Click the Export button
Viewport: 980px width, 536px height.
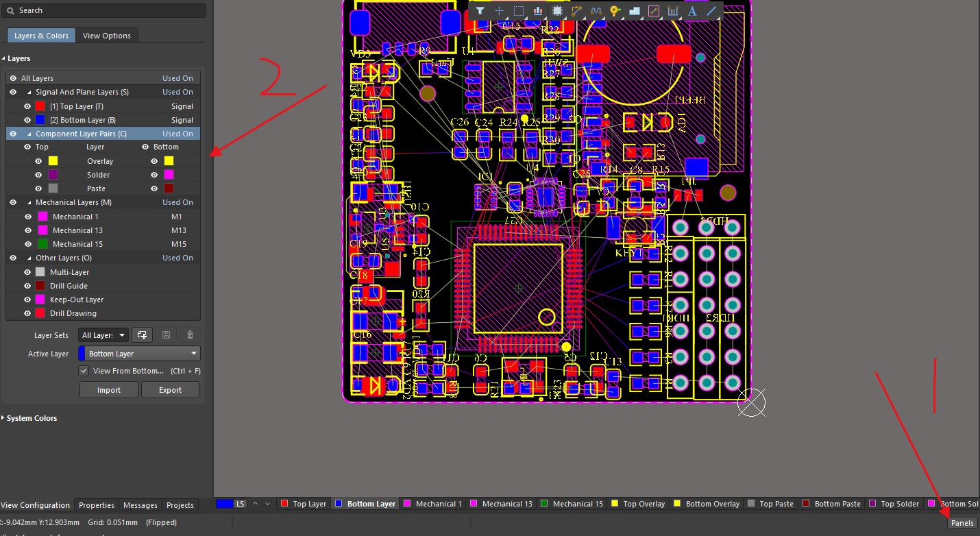coord(170,390)
